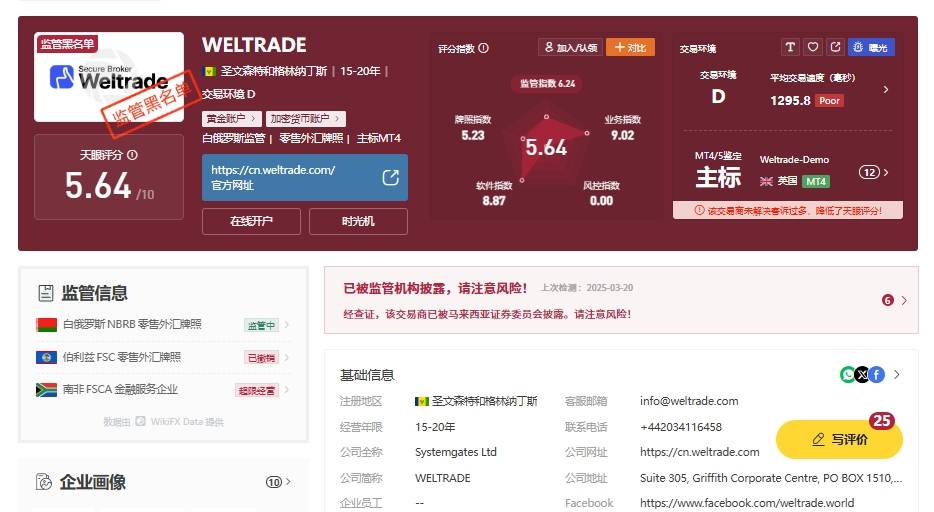Click the 监管信息 document icon
The height and width of the screenshot is (512, 934).
(45, 293)
